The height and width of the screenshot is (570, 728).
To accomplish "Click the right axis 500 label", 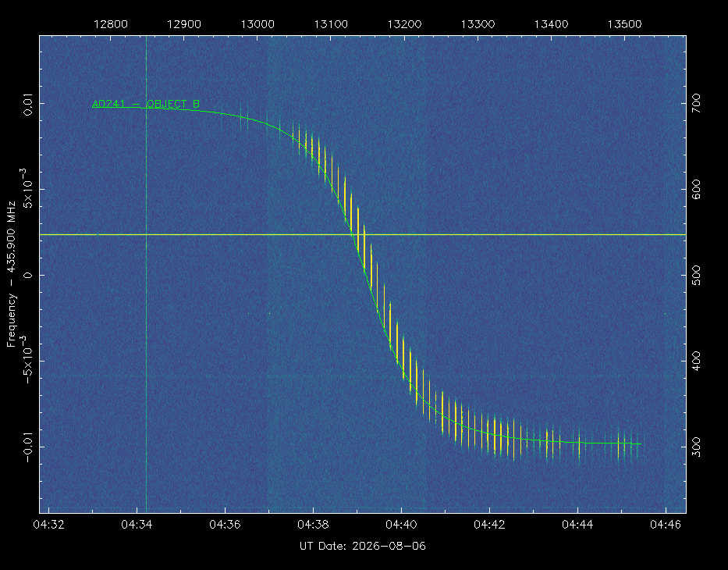I will coord(696,275).
